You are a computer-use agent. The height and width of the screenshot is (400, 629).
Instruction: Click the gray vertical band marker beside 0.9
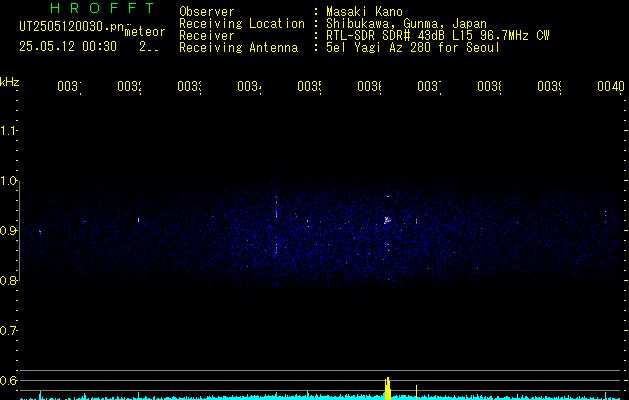(x=19, y=231)
